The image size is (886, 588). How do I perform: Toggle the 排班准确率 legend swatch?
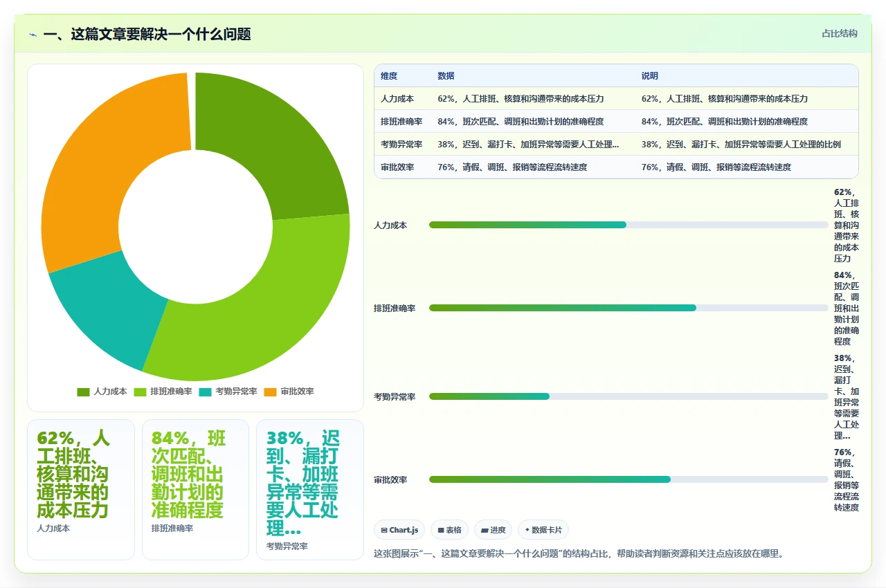pos(140,392)
